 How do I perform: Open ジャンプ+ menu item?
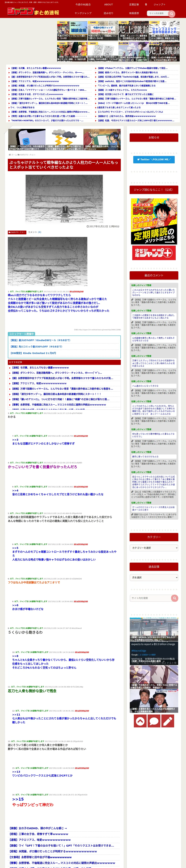point(160,5)
